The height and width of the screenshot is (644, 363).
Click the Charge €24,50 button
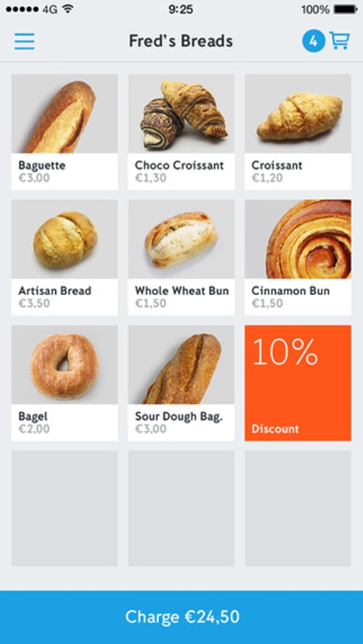point(181,617)
